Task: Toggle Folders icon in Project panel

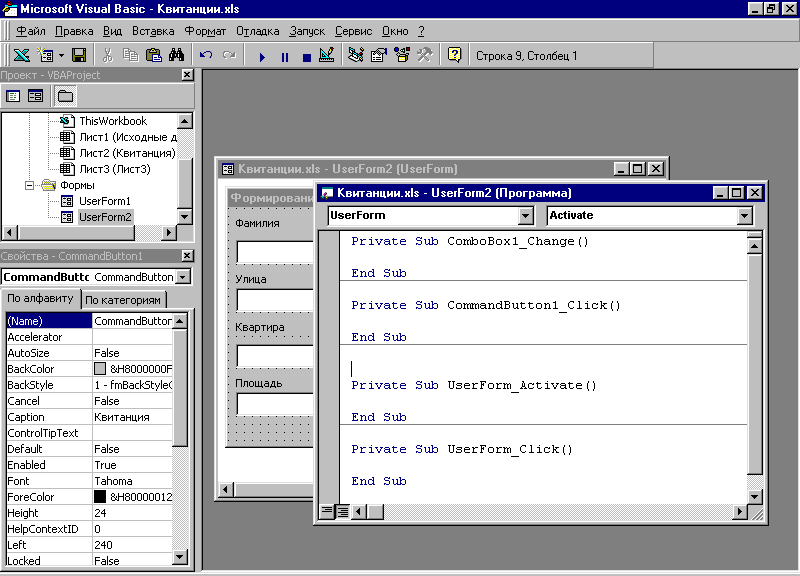Action: (65, 96)
